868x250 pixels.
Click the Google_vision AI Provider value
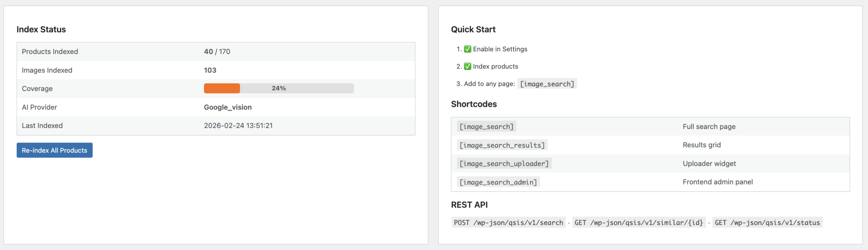point(228,107)
